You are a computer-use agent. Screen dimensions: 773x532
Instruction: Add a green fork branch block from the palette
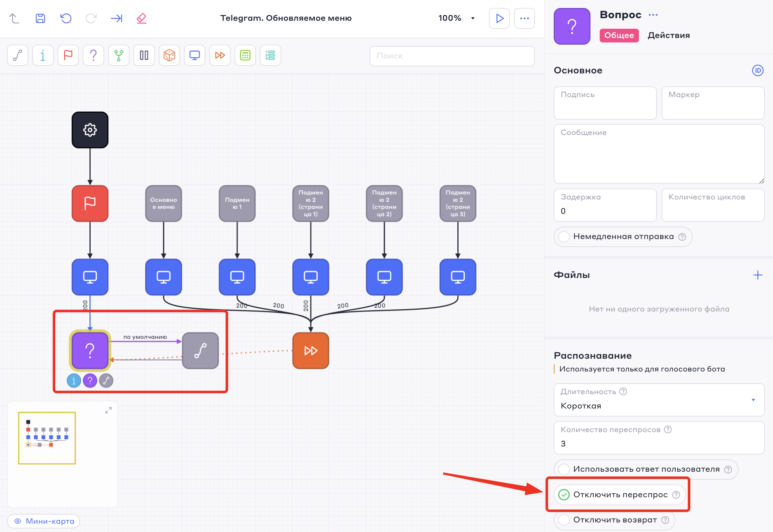[x=119, y=55]
